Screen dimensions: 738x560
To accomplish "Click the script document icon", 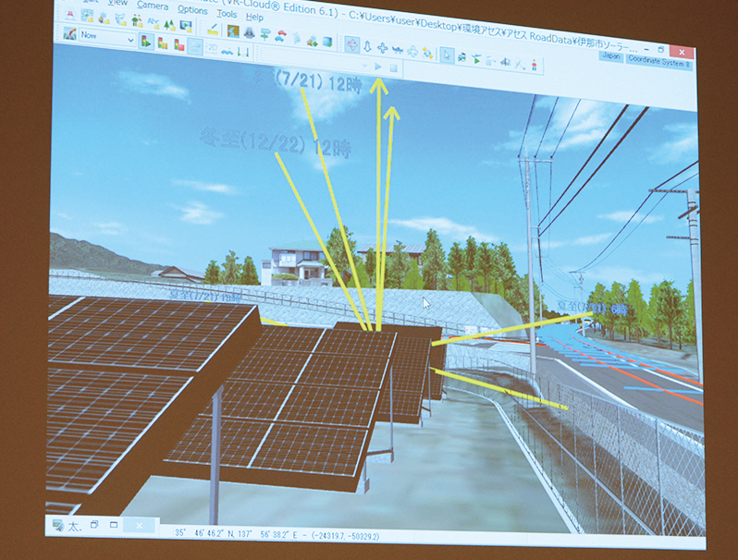I will [x=297, y=38].
